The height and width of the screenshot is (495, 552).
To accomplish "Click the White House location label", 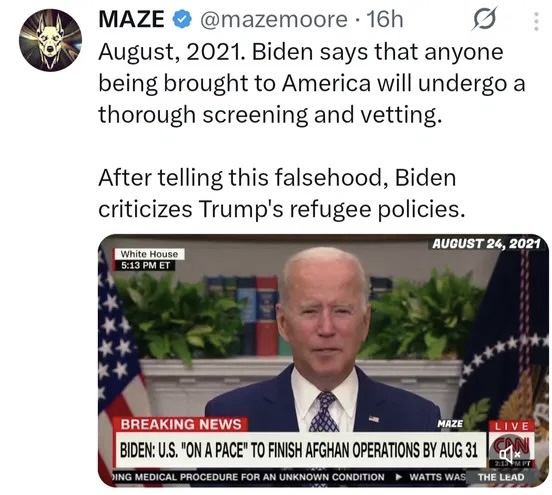I will [x=149, y=254].
